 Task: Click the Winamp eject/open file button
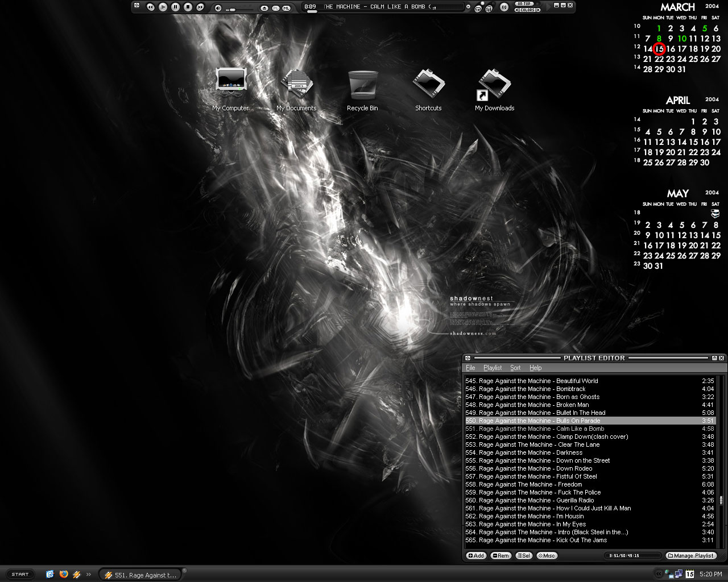[x=264, y=8]
